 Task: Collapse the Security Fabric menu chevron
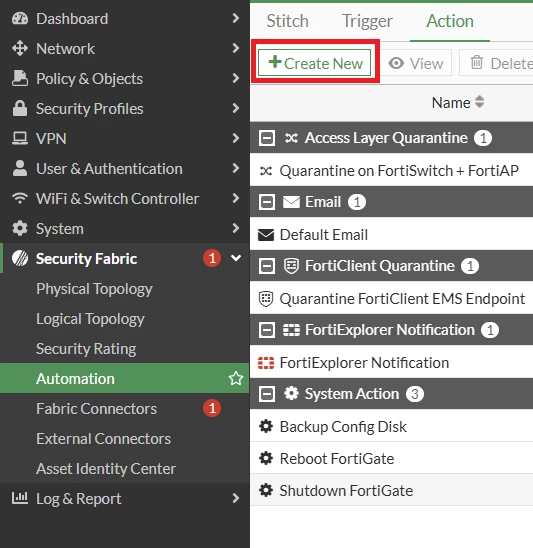[x=236, y=258]
